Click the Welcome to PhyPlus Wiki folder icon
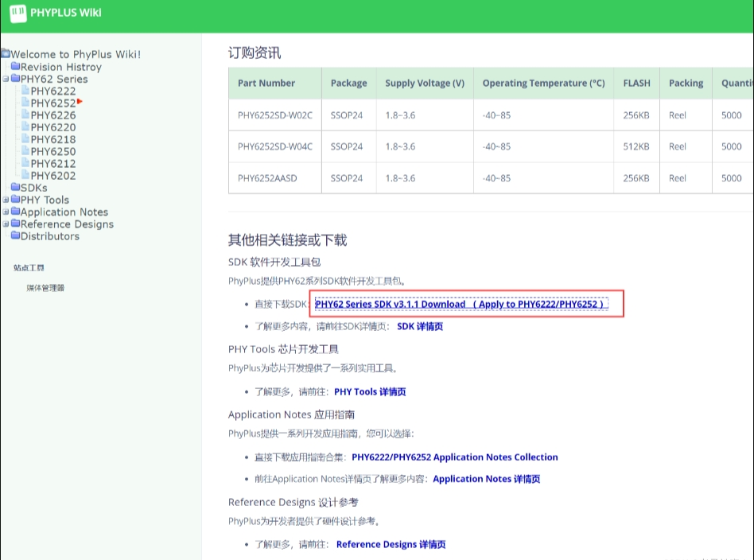754x560 pixels. 6,53
